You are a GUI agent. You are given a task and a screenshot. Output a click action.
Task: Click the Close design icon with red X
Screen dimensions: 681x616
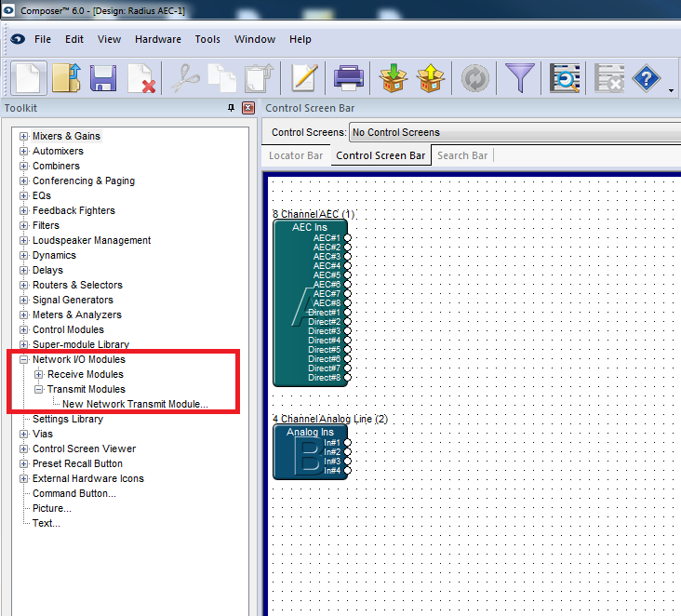[141, 78]
